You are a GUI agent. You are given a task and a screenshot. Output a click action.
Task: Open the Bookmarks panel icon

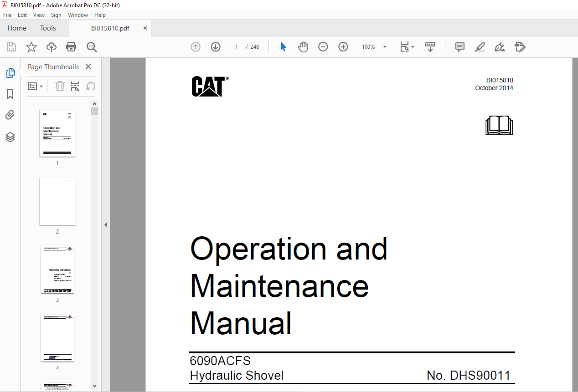click(10, 94)
